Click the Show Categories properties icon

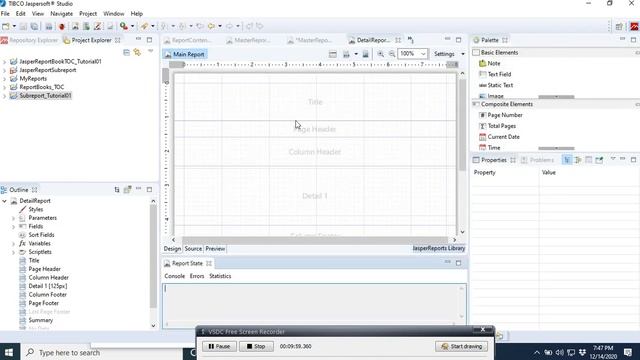click(567, 160)
